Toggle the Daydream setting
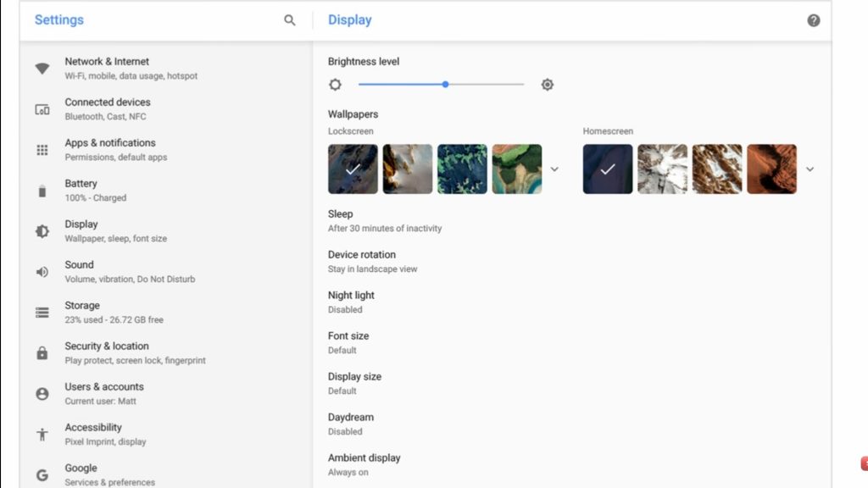The height and width of the screenshot is (488, 868). (351, 424)
